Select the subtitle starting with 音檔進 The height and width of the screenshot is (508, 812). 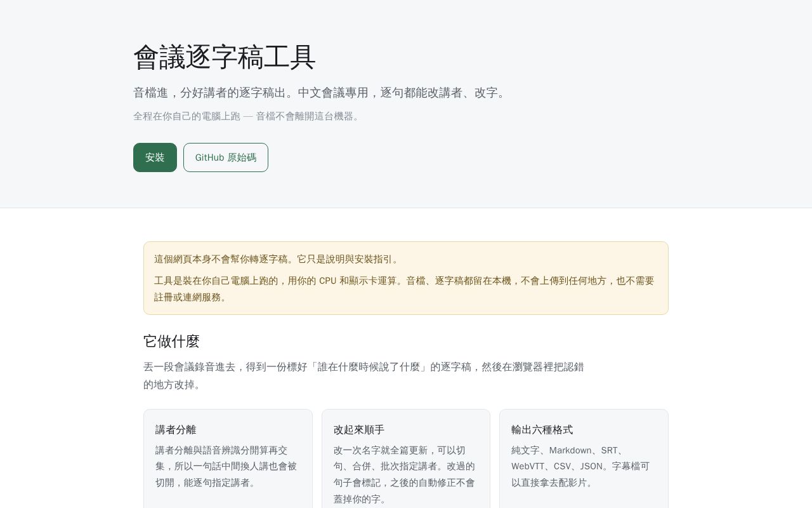[321, 93]
